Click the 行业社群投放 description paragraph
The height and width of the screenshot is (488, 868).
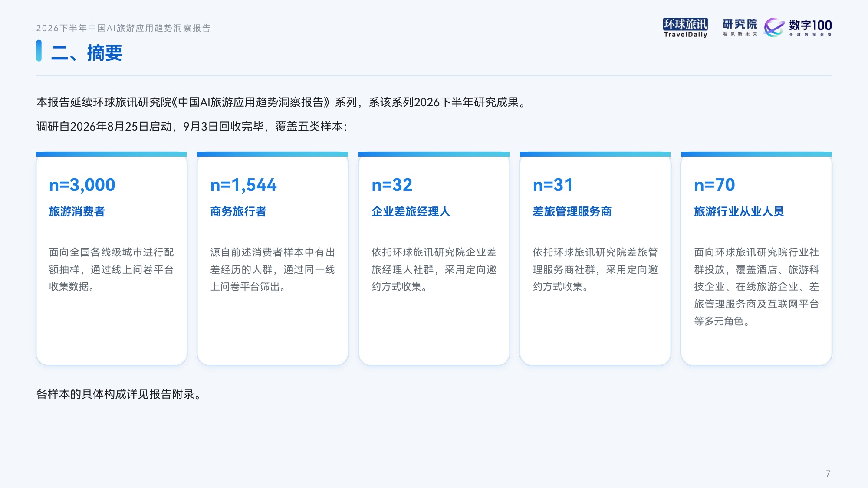pyautogui.click(x=756, y=287)
